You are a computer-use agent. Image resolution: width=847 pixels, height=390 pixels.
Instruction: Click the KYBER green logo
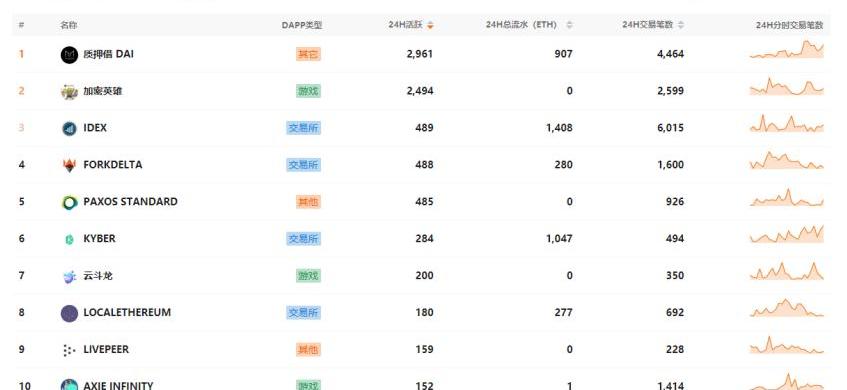tap(69, 239)
